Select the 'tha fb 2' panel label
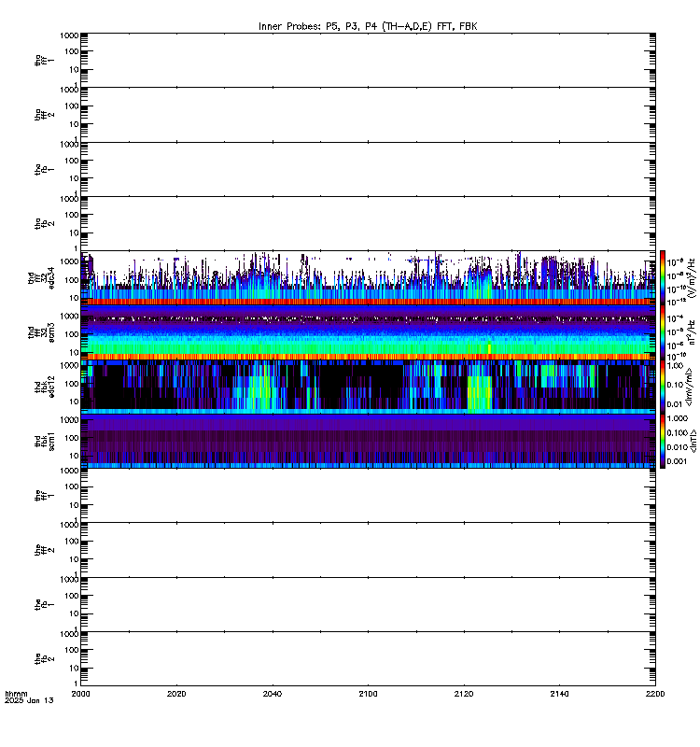This screenshot has width=700, height=747. tap(45, 224)
